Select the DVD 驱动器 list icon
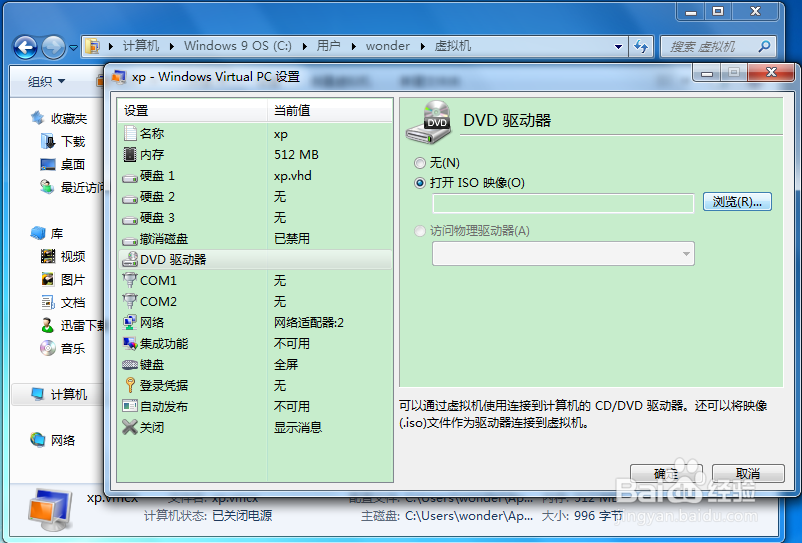Image resolution: width=802 pixels, height=543 pixels. pyautogui.click(x=130, y=260)
